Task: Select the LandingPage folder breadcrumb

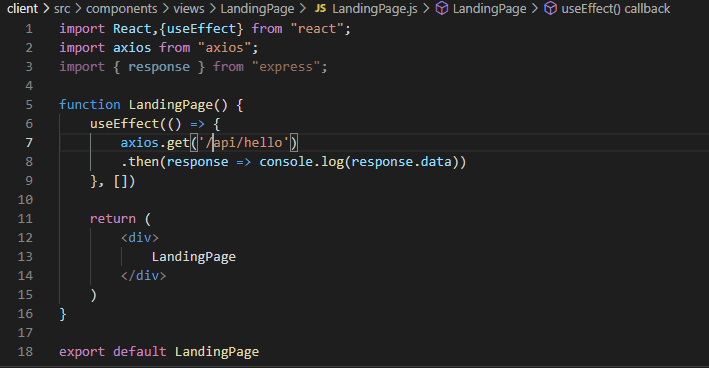Action: pos(257,8)
